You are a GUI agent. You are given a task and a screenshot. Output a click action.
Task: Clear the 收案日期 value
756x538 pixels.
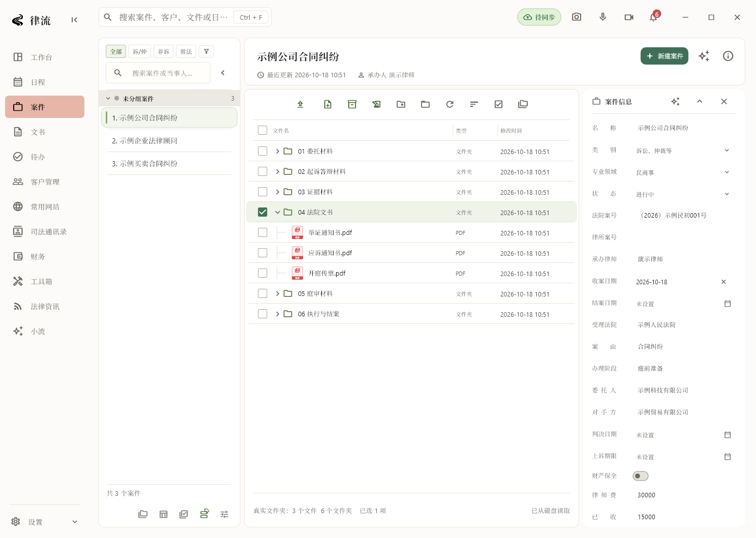click(x=723, y=282)
